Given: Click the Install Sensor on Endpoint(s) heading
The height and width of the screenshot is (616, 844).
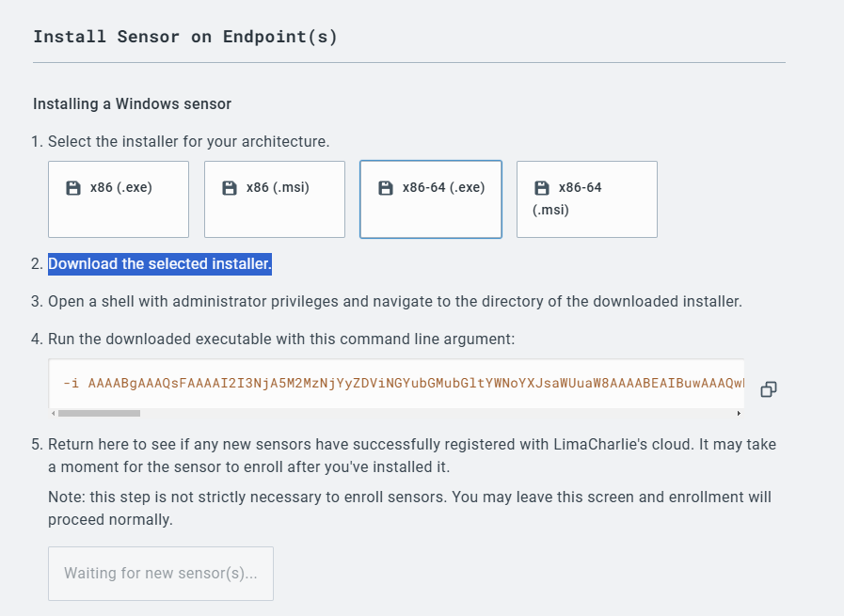Looking at the screenshot, I should click(x=185, y=37).
